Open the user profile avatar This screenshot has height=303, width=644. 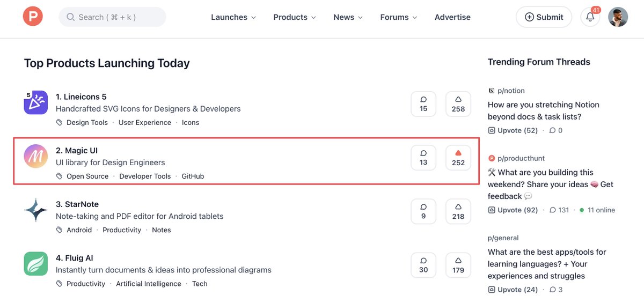618,17
